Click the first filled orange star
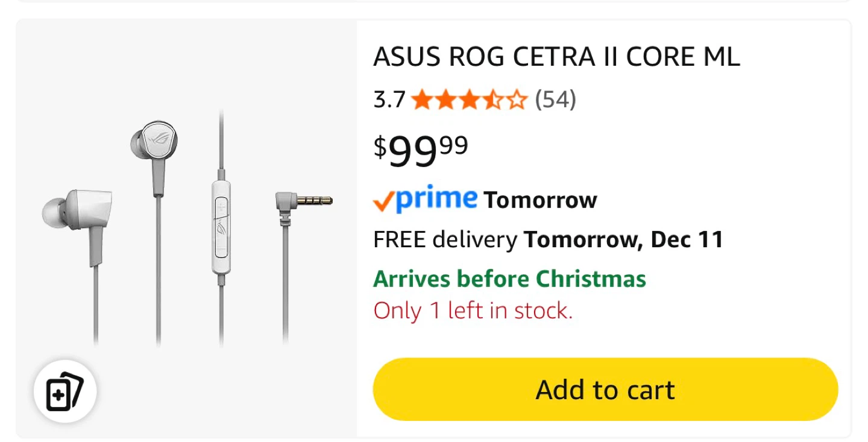The image size is (868, 442). (421, 99)
